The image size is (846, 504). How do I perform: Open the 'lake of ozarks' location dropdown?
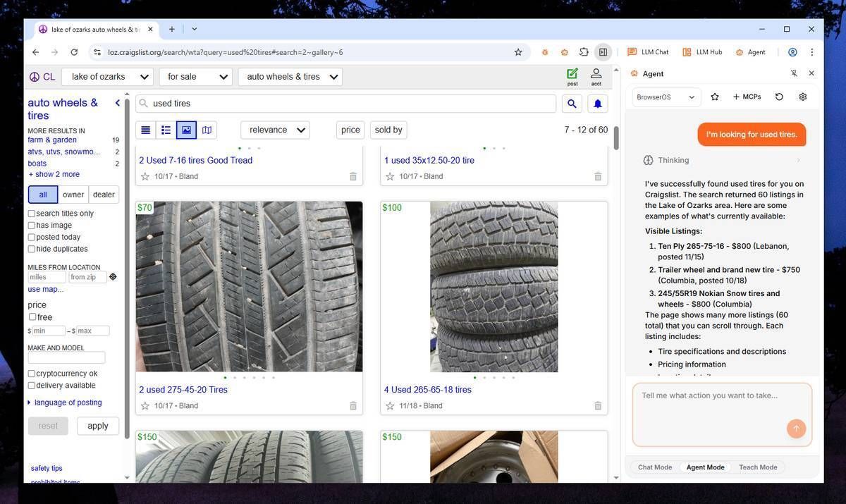pyautogui.click(x=107, y=77)
